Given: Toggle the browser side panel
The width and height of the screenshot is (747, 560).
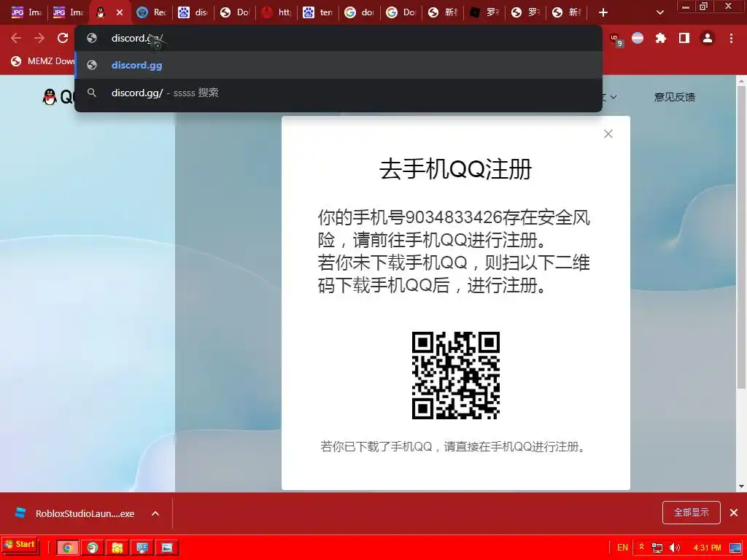Looking at the screenshot, I should pyautogui.click(x=684, y=38).
